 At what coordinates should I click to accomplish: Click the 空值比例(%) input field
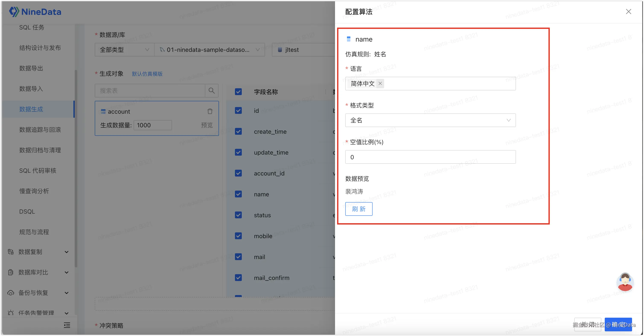[x=430, y=157]
